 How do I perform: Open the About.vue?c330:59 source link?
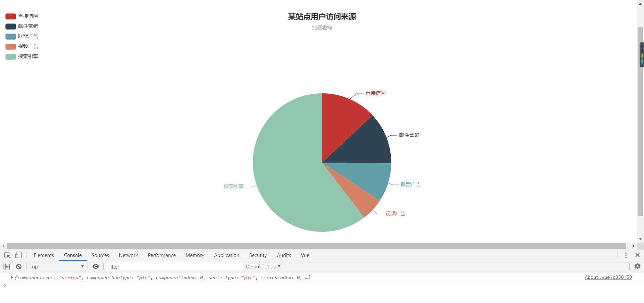(608, 277)
